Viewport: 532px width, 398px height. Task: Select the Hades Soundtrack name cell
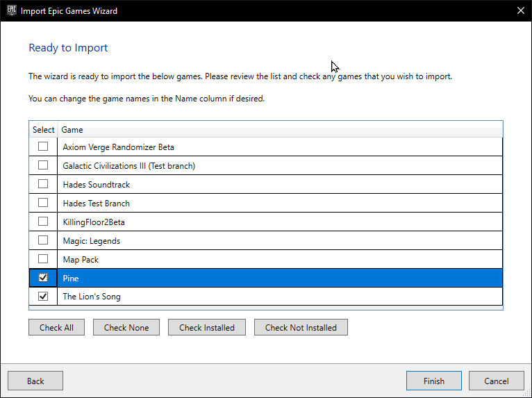pyautogui.click(x=280, y=184)
